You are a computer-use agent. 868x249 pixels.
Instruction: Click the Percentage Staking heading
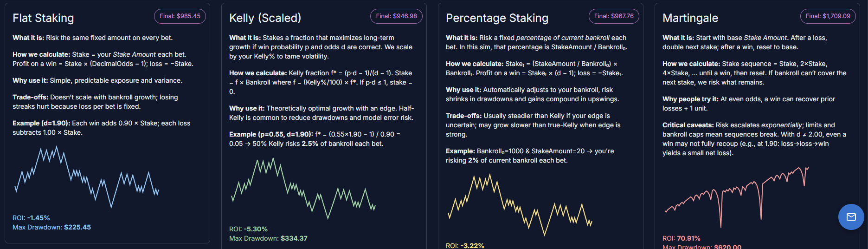coord(497,18)
